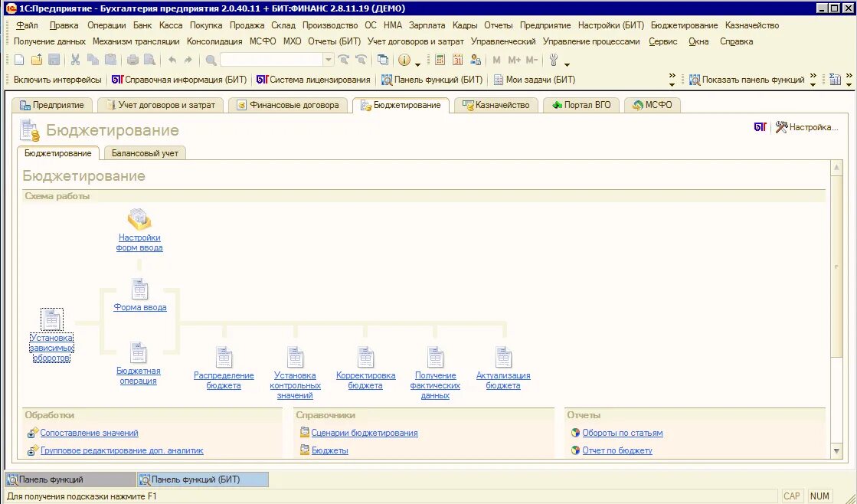Click the M memory toolbar button

(x=496, y=61)
